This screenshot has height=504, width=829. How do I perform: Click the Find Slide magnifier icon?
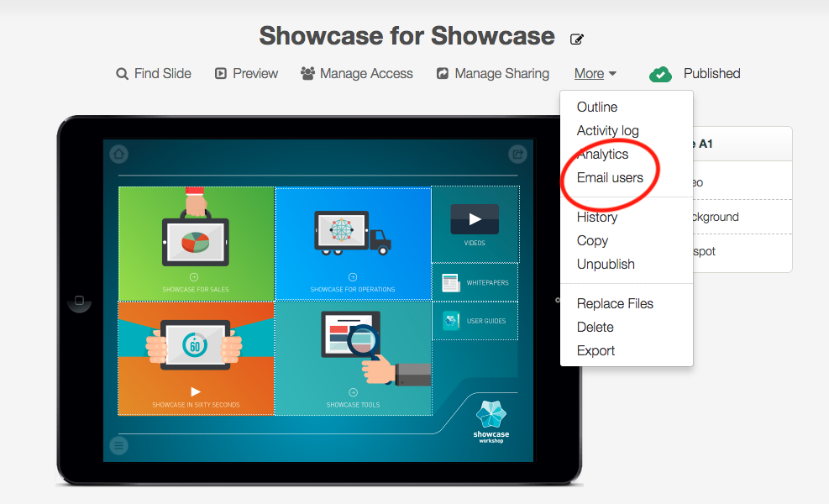pyautogui.click(x=122, y=74)
